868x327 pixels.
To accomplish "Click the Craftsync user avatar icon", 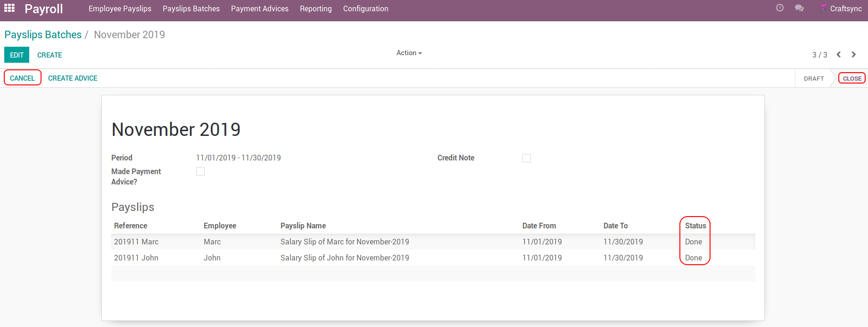I will click(823, 8).
